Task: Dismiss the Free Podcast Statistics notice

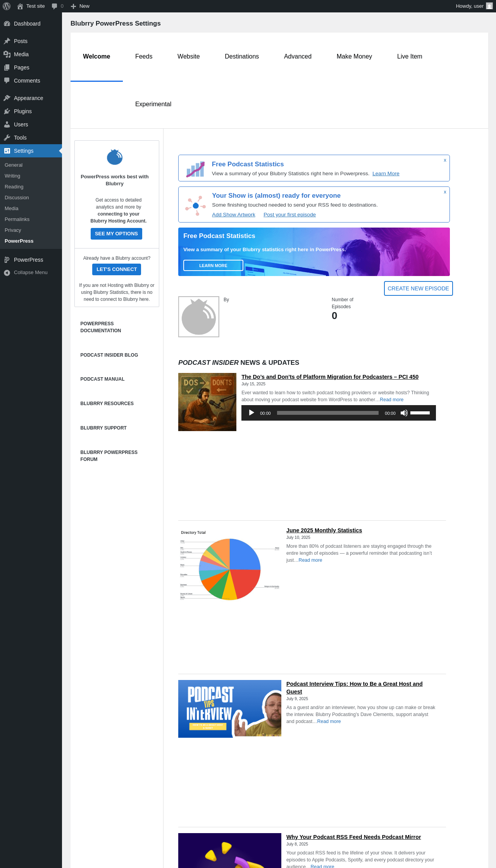Action: tap(445, 160)
